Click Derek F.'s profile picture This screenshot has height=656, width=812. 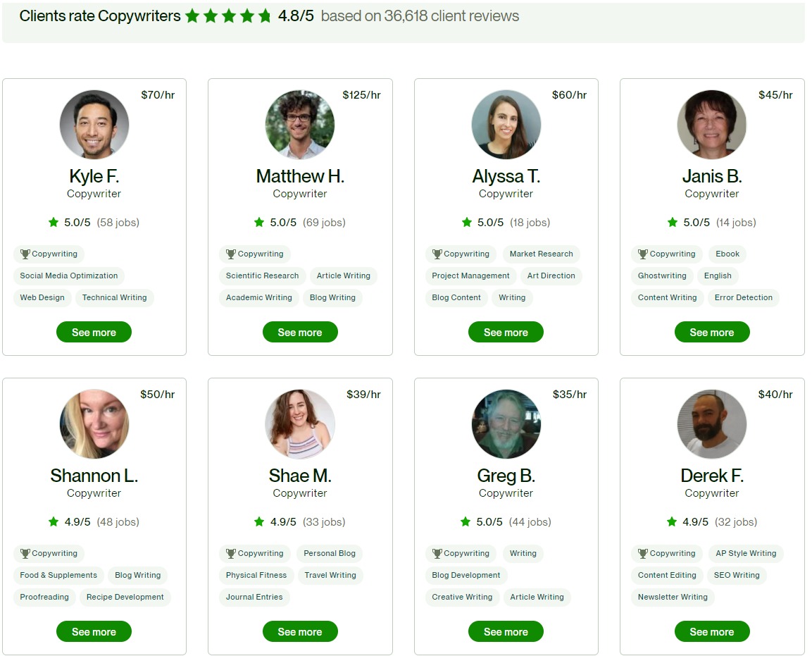pos(712,424)
